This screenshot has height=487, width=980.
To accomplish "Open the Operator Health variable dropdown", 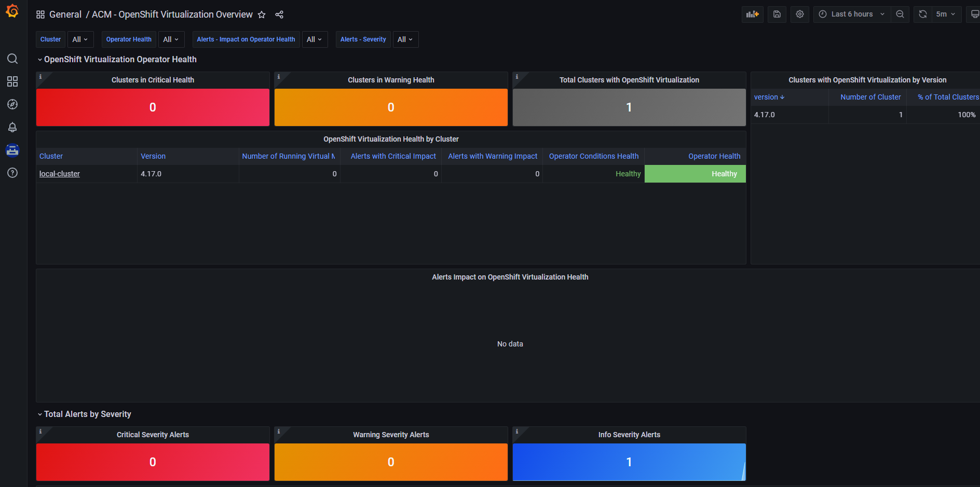I will click(x=171, y=39).
